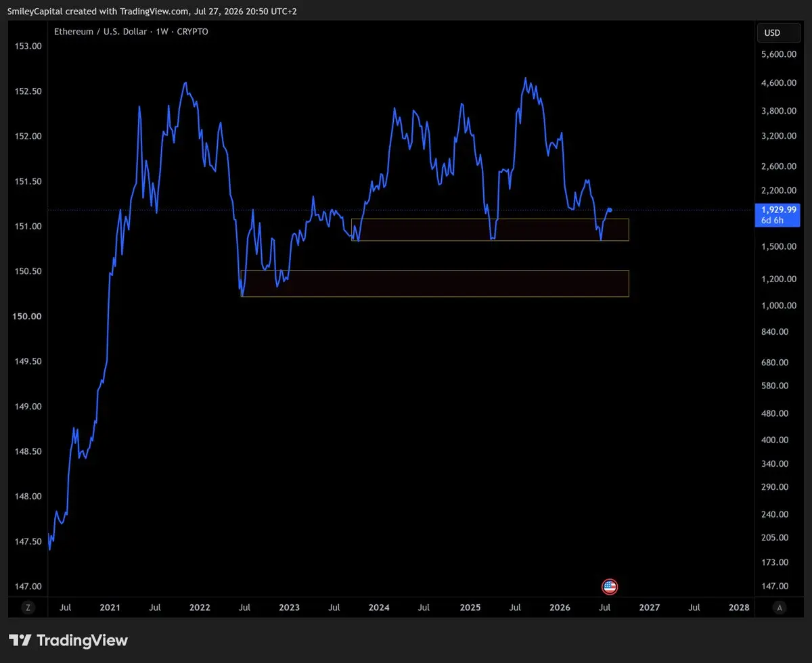The height and width of the screenshot is (663, 812).
Task: Click the 205.00 price scale label
Action: [x=775, y=538]
